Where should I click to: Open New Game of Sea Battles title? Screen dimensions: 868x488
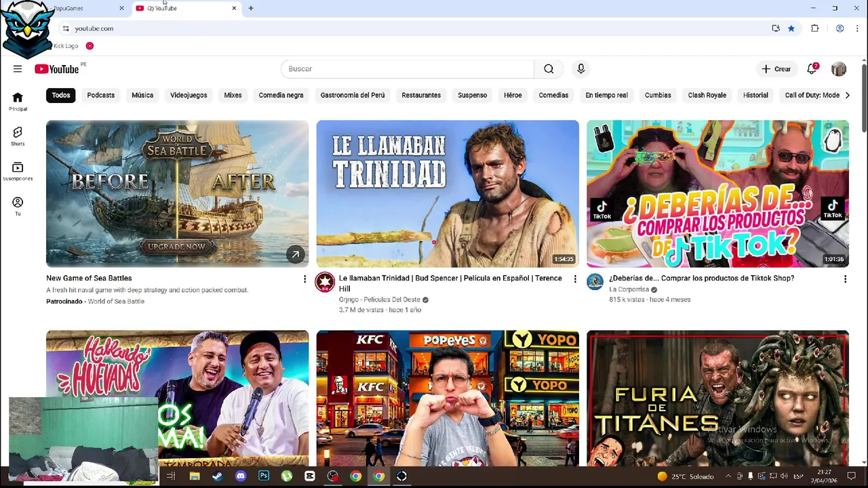tap(89, 278)
